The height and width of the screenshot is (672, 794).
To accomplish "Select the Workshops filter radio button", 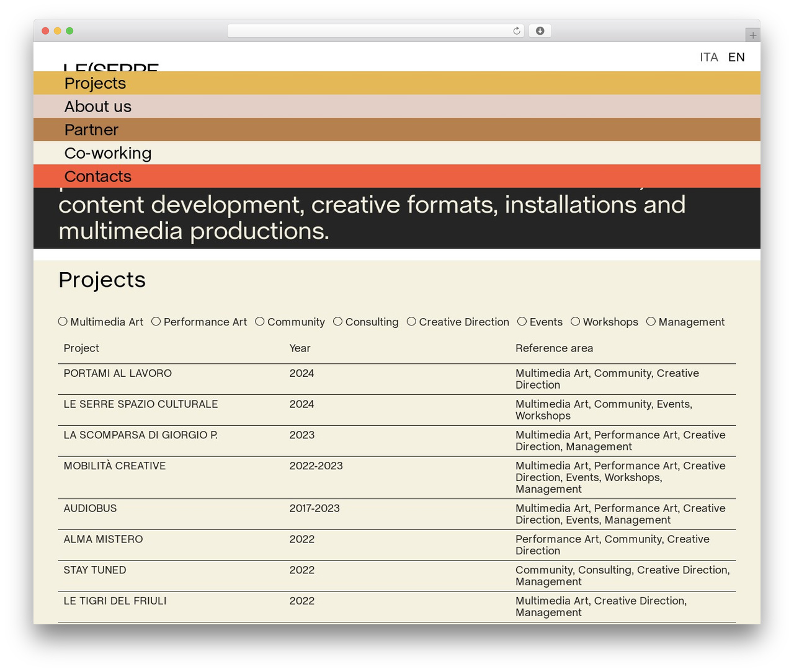I will tap(575, 321).
